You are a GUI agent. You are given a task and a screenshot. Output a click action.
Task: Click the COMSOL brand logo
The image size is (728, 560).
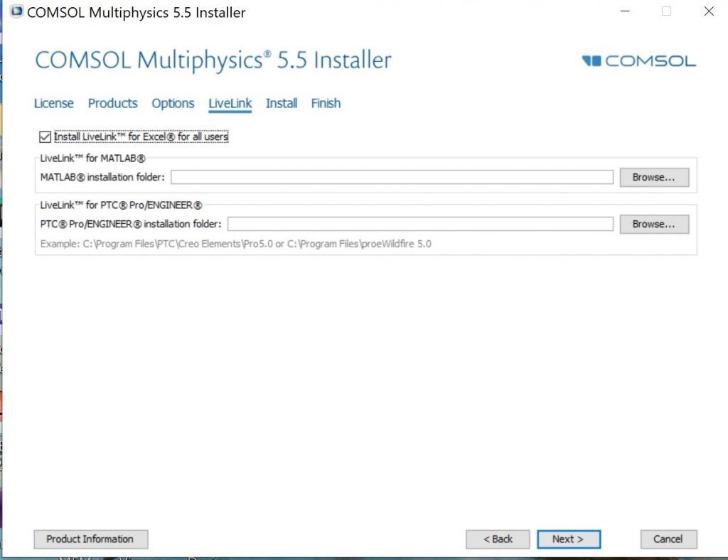pyautogui.click(x=639, y=61)
